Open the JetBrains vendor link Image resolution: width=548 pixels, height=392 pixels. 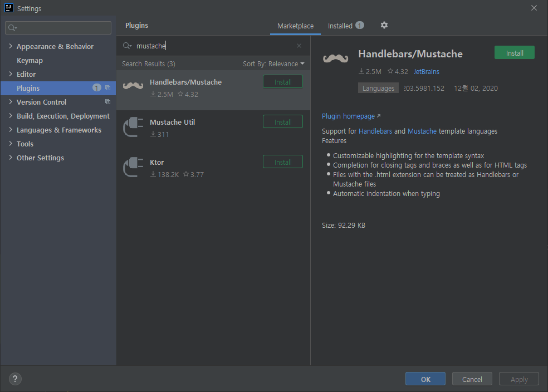tap(427, 71)
